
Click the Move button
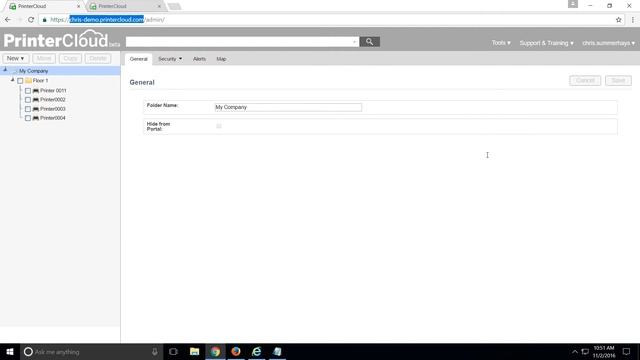tap(44, 58)
